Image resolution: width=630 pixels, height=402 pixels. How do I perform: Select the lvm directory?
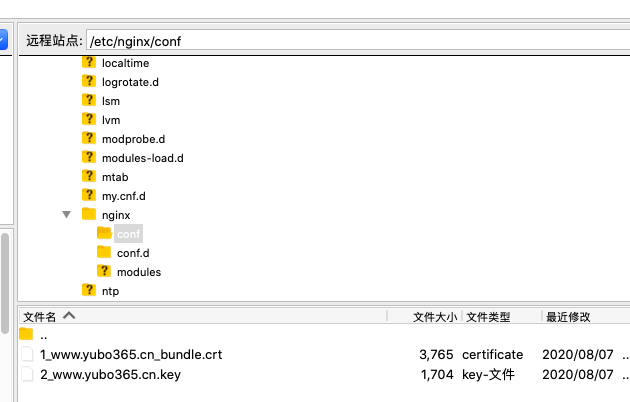tap(111, 120)
